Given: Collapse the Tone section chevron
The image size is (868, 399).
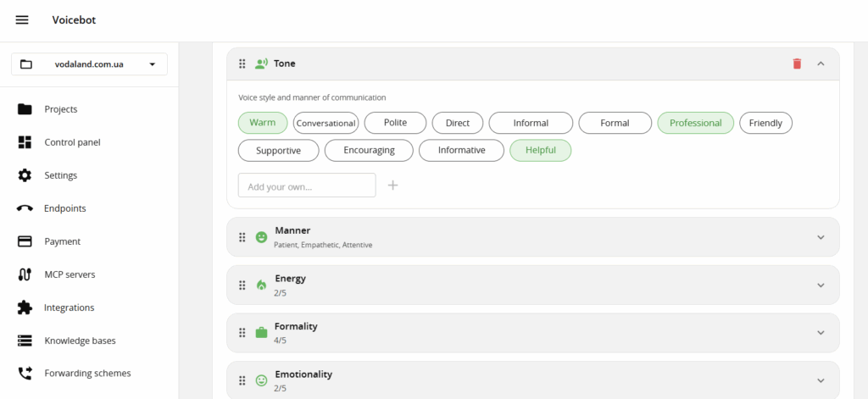Looking at the screenshot, I should (x=821, y=64).
